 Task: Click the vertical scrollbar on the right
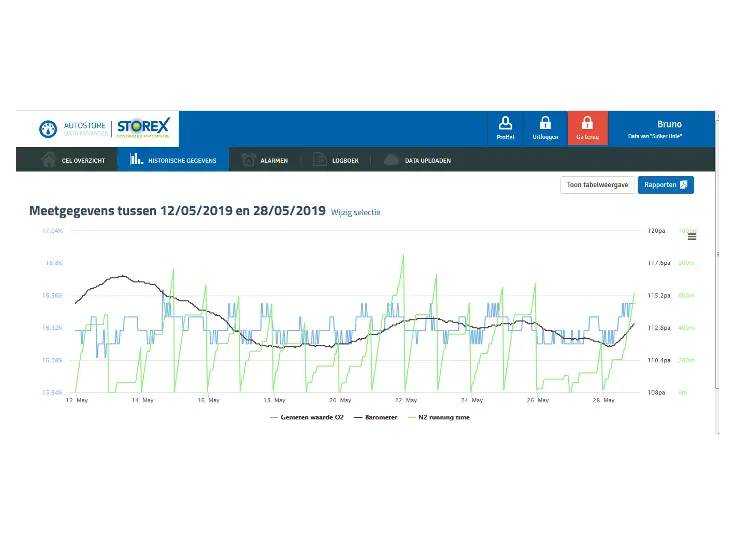coord(717,270)
